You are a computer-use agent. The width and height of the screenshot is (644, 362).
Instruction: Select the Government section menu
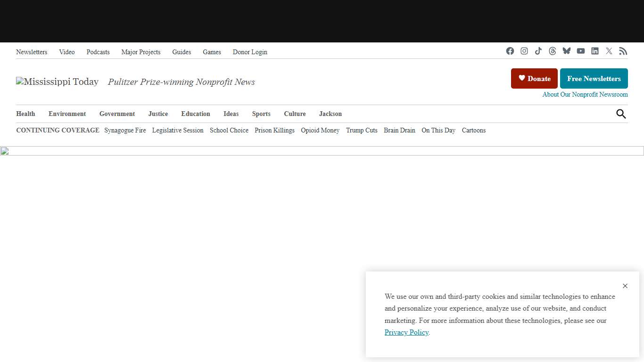click(117, 114)
